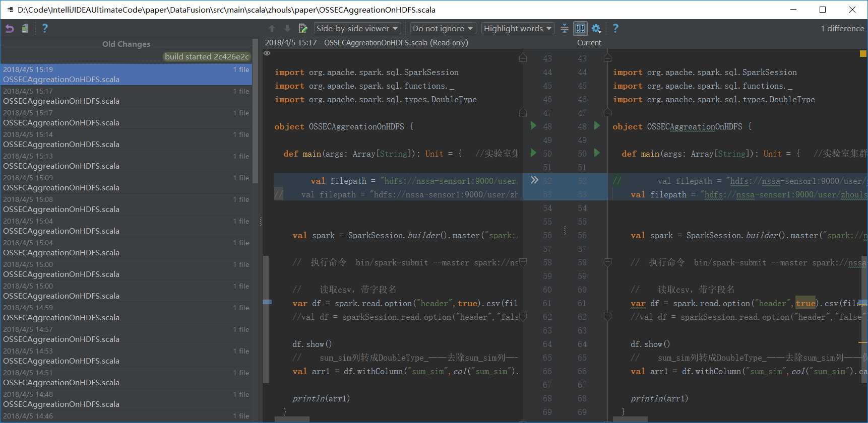
Task: Open help for the revisions list
Action: [45, 29]
